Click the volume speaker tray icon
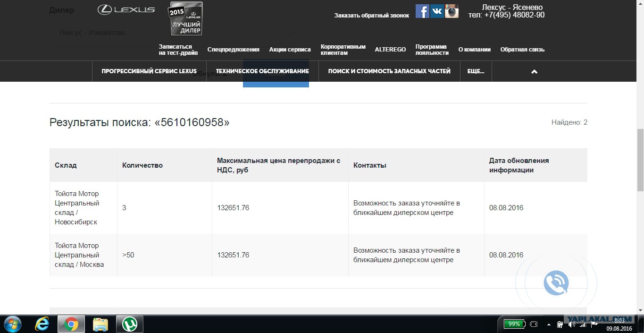The height and width of the screenshot is (333, 644). click(572, 324)
